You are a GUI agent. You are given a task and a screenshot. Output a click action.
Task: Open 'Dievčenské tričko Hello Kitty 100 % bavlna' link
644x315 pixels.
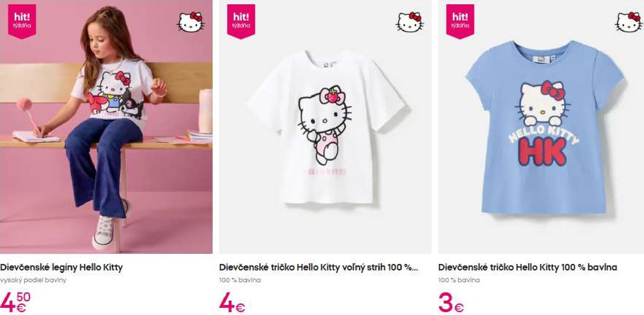coord(528,267)
